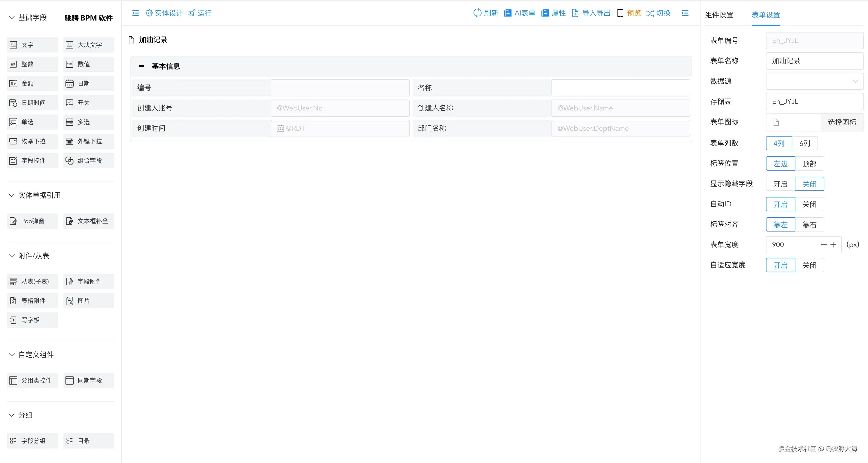Click the 刷新 refresh icon

coord(477,13)
